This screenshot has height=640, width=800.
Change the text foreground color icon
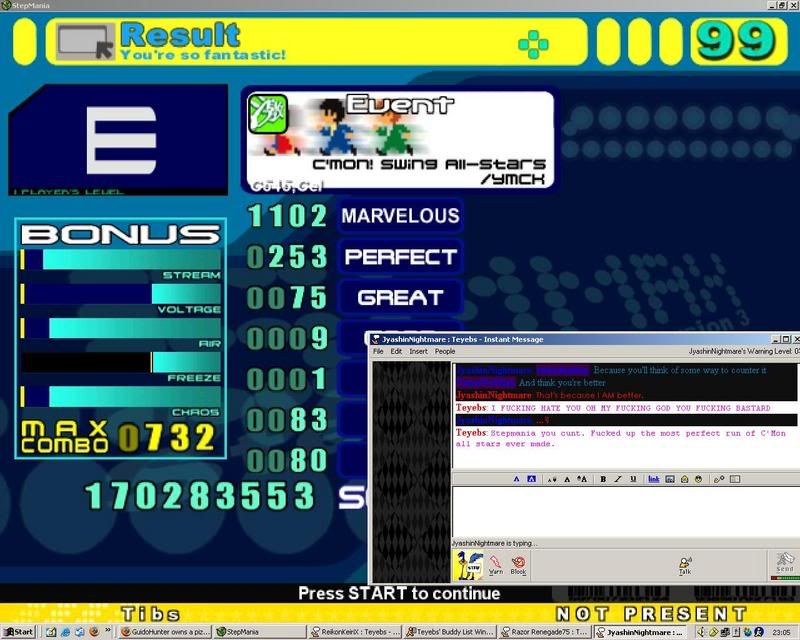click(x=517, y=480)
